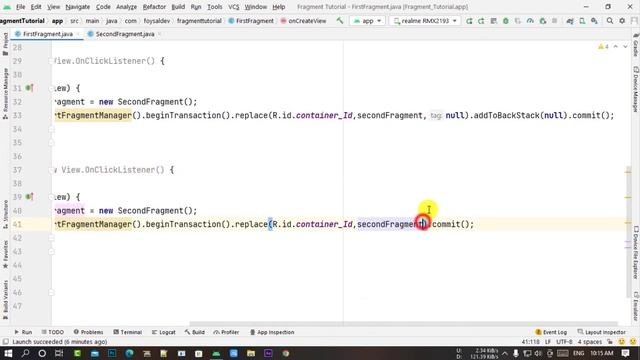Close the SecondFragment.java tab
The image size is (640, 360).
[x=160, y=34]
